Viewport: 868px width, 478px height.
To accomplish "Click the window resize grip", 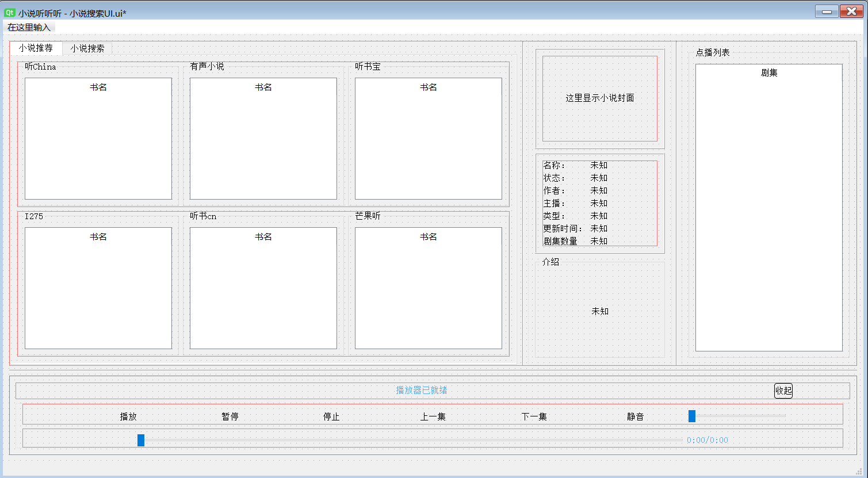I will point(859,471).
